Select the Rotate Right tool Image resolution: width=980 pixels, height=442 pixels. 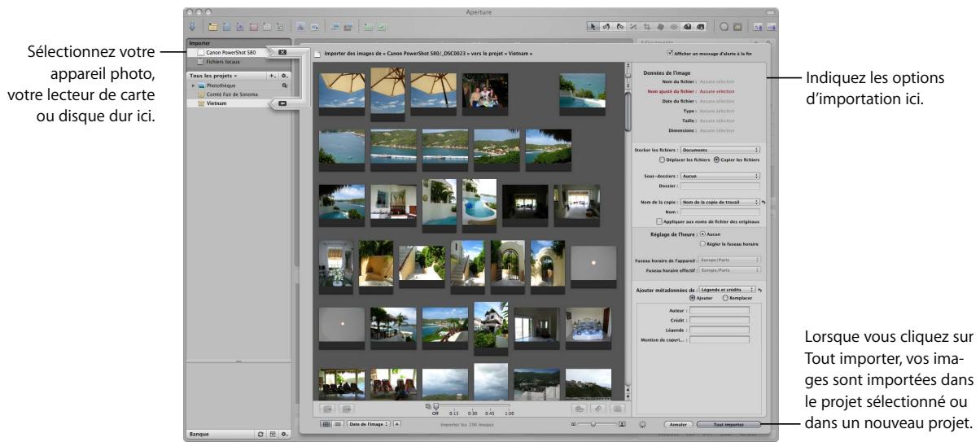[x=619, y=27]
